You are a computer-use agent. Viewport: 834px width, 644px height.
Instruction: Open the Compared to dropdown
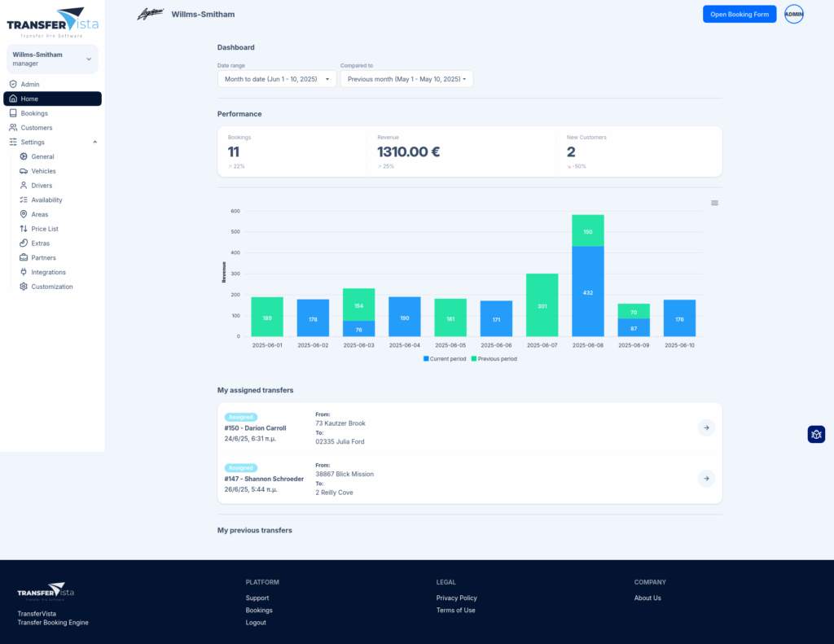click(406, 79)
